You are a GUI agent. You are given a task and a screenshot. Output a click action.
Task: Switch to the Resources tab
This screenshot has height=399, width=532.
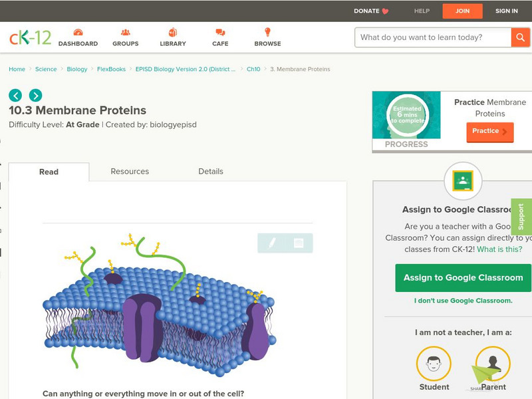(x=130, y=172)
